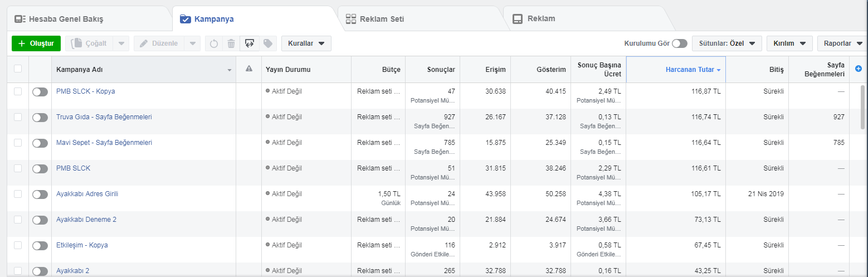Click the blue plus add-column icon
868x277 pixels.
pos(858,69)
